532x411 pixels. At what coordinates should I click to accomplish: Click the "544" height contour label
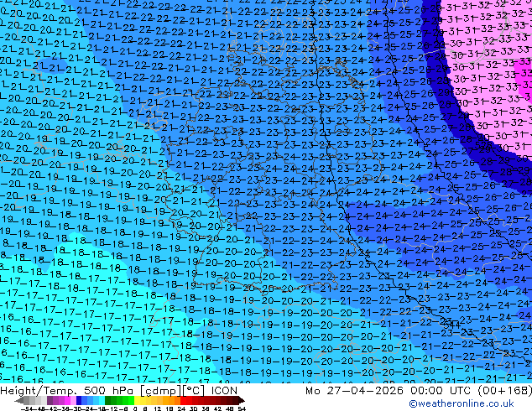pos(452,325)
